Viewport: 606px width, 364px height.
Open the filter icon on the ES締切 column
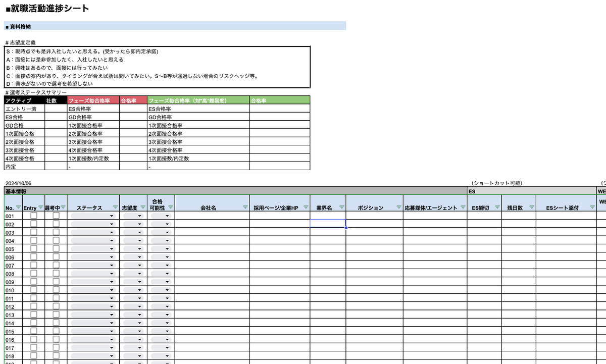point(497,207)
